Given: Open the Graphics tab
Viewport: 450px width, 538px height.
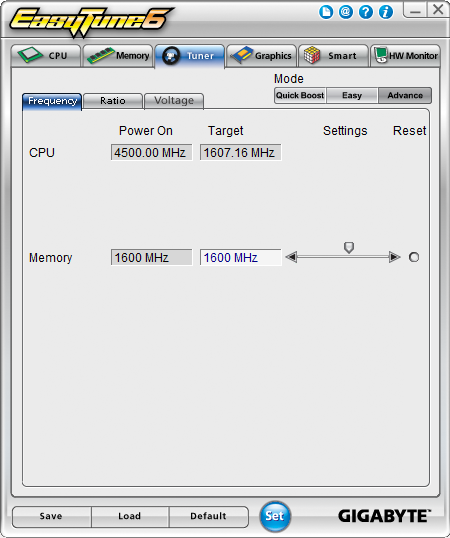Looking at the screenshot, I should pyautogui.click(x=261, y=56).
